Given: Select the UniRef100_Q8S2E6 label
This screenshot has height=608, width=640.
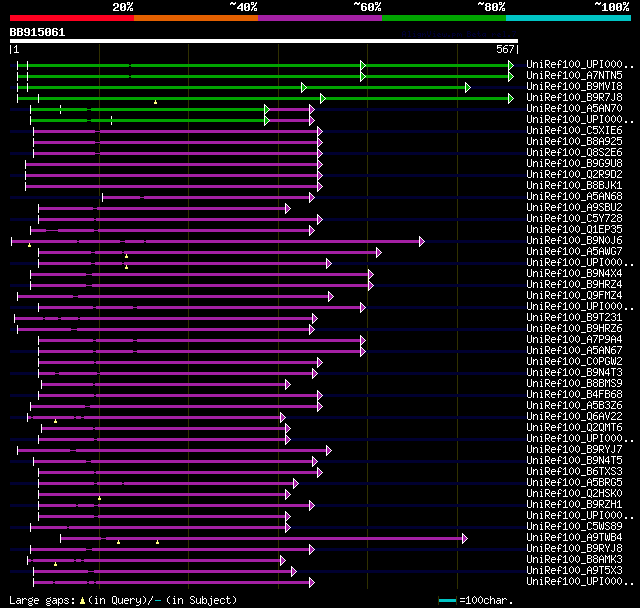Looking at the screenshot, I should pos(574,153).
